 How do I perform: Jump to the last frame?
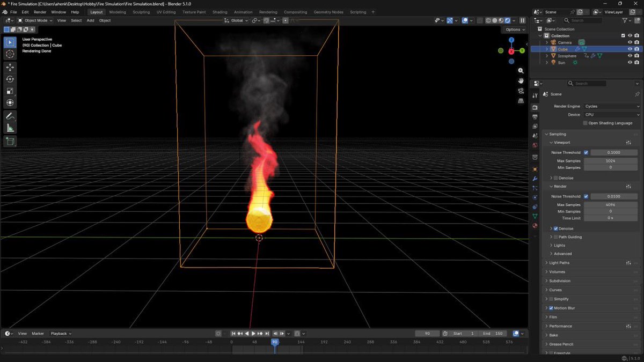click(267, 334)
